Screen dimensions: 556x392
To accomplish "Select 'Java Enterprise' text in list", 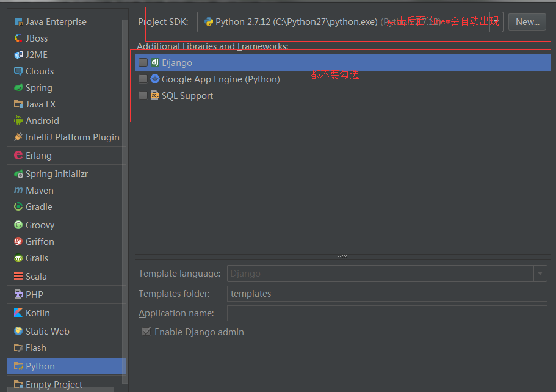I will [56, 22].
